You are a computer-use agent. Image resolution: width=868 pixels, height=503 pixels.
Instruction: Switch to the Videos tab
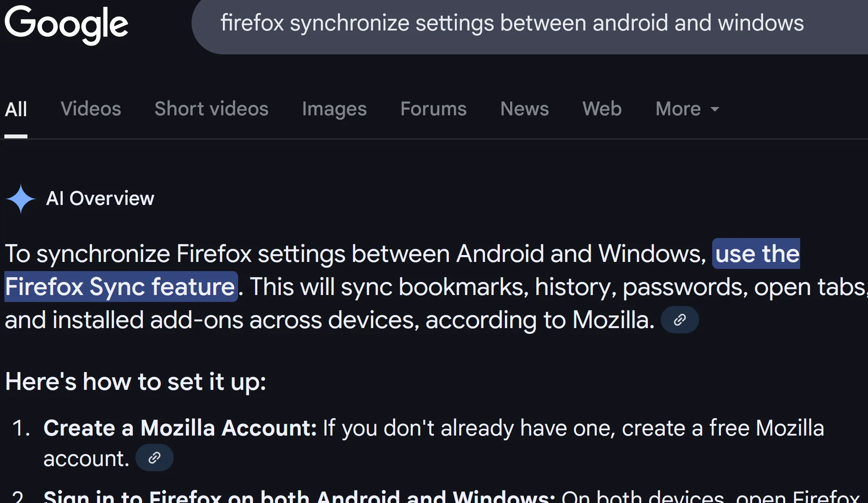91,109
